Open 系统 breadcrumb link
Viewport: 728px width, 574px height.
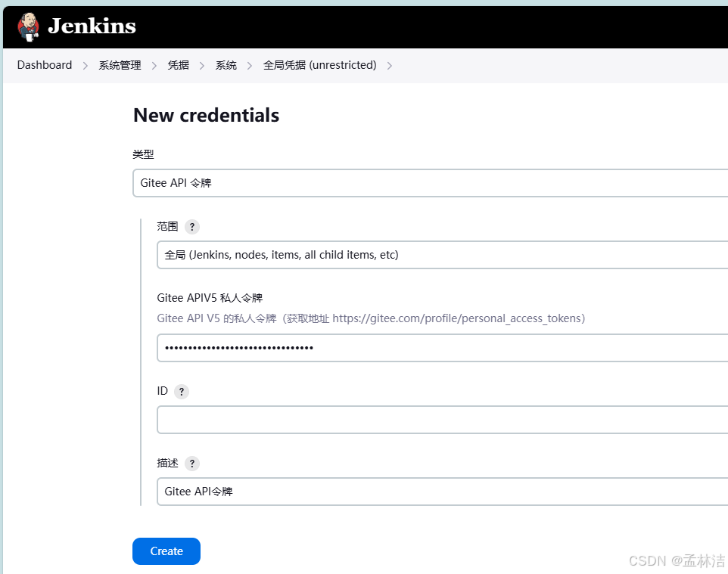[226, 65]
